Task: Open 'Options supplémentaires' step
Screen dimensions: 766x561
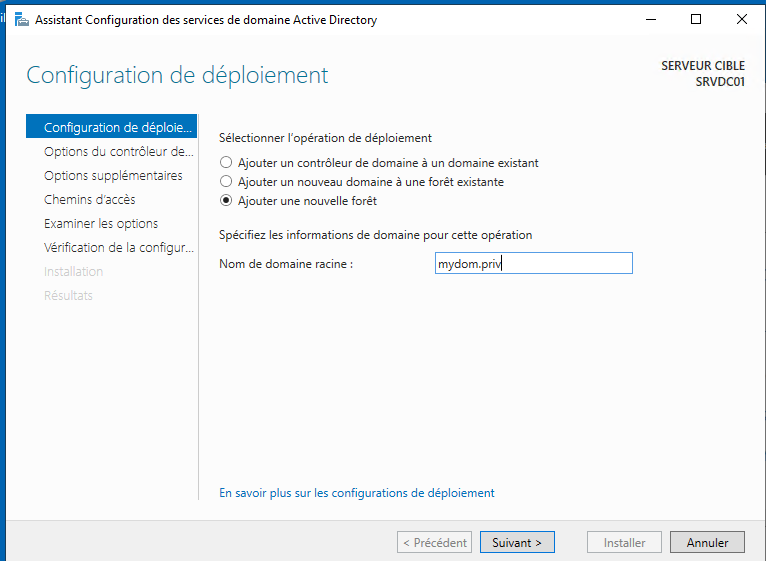Action: [111, 175]
